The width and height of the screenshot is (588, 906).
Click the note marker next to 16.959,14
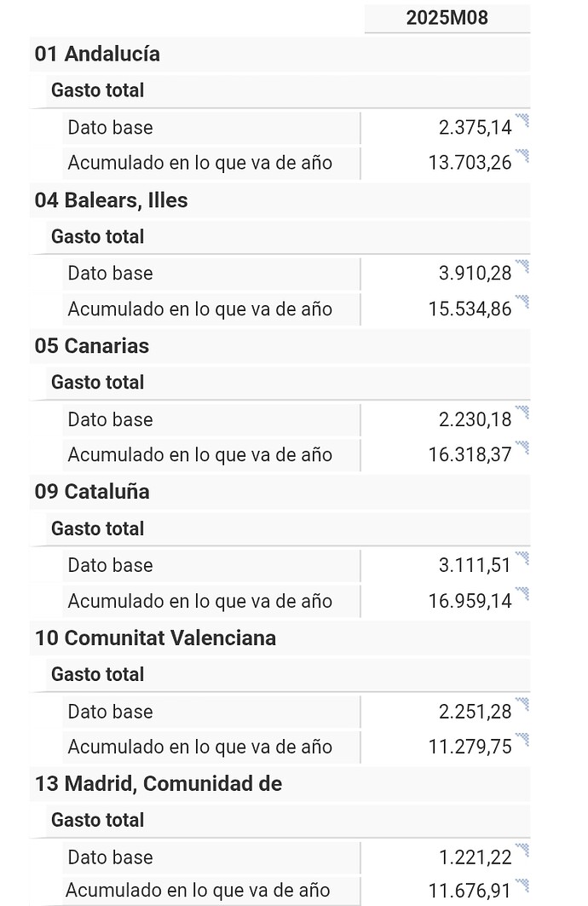(522, 593)
